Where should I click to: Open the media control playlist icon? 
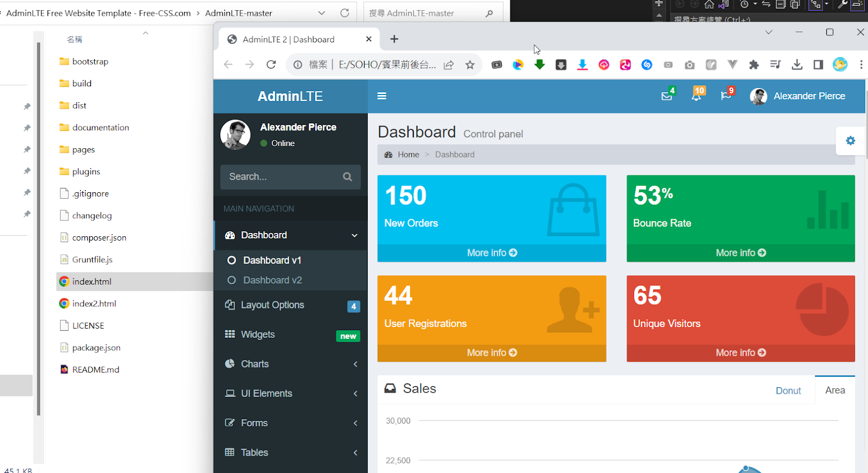click(775, 65)
